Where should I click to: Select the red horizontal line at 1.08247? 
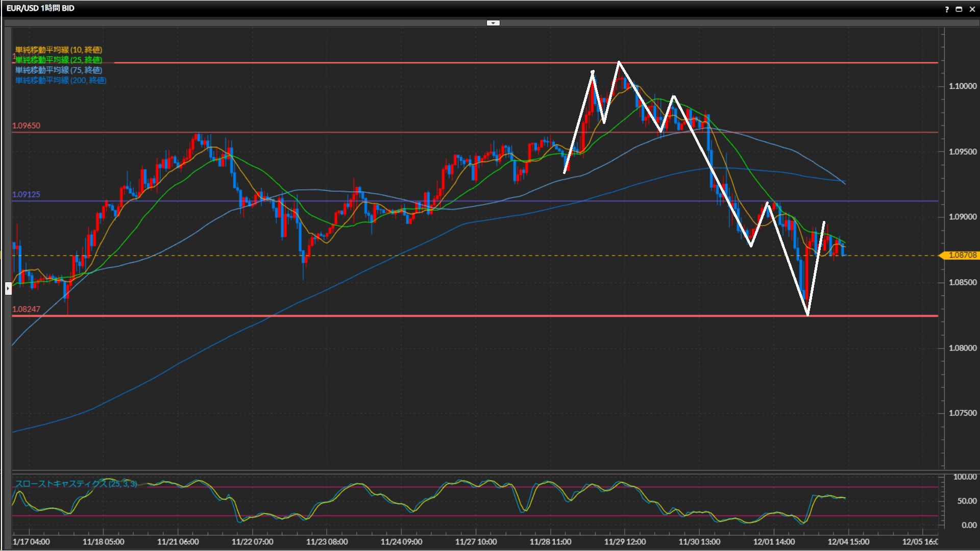[x=459, y=316]
